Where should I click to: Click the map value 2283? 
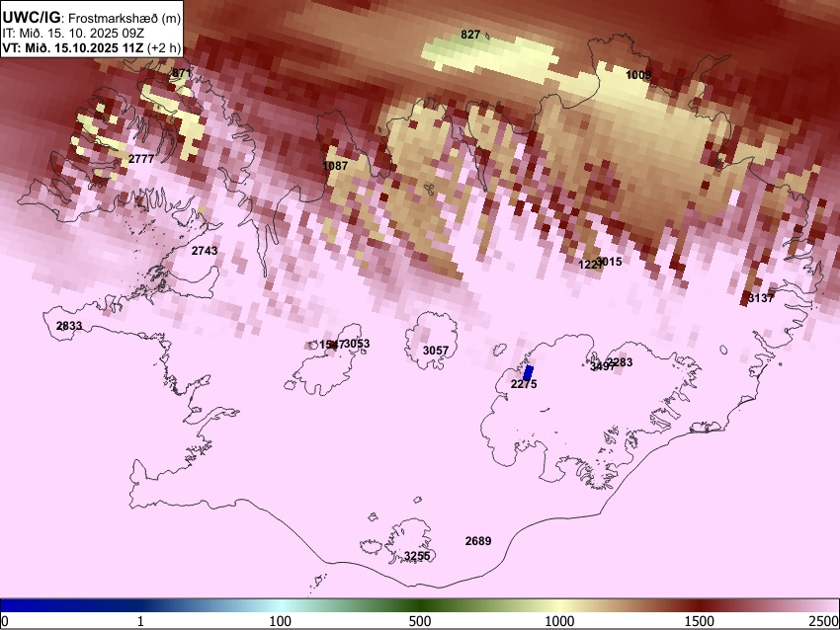coord(620,363)
